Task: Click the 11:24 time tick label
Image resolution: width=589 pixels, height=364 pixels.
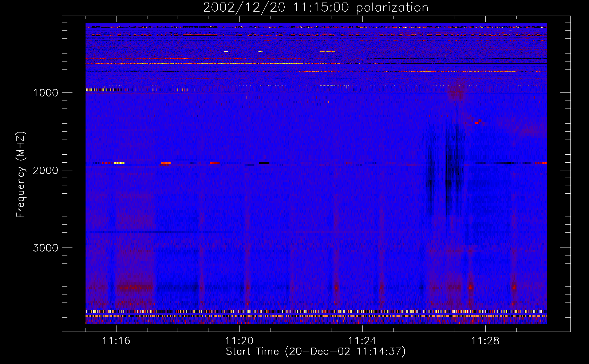Action: (x=362, y=341)
